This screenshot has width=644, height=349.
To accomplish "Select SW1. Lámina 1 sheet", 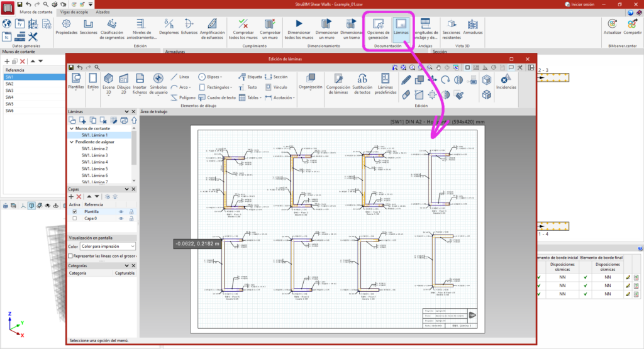I will (x=94, y=135).
